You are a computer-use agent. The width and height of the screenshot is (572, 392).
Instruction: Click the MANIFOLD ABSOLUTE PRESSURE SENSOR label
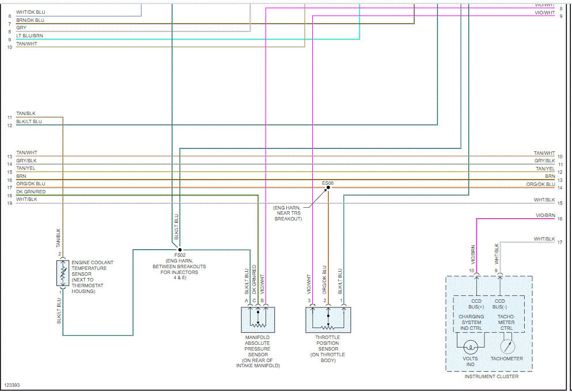257,346
